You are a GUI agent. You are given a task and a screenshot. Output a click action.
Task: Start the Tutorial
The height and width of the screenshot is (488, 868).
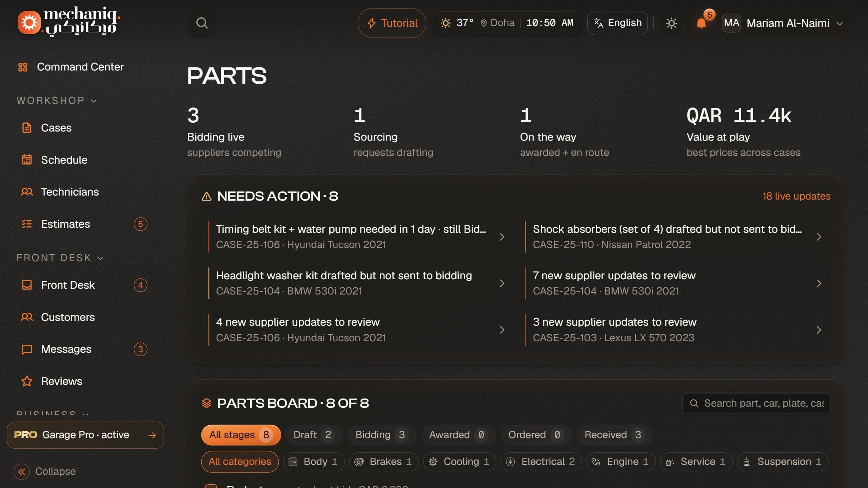[392, 23]
